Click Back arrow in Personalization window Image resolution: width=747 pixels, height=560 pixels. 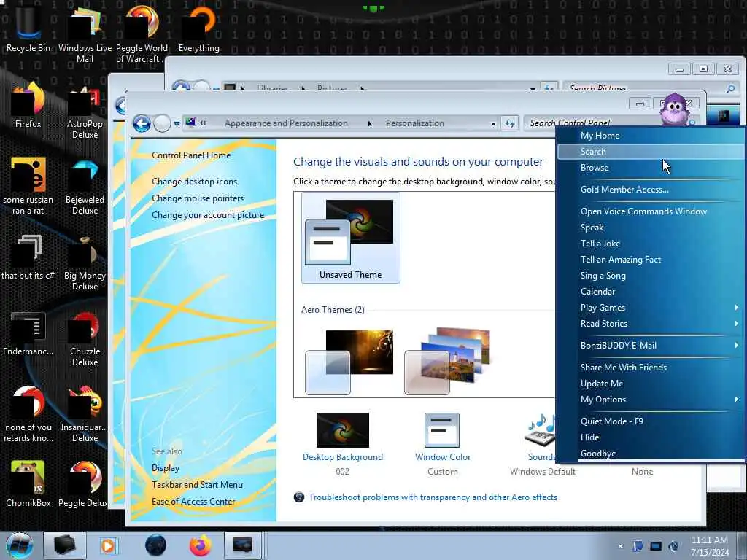click(x=142, y=123)
